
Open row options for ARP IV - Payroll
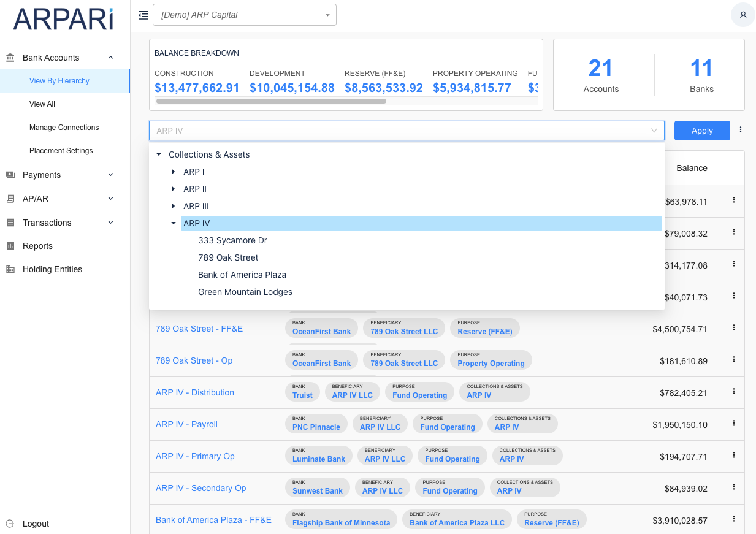[733, 423]
